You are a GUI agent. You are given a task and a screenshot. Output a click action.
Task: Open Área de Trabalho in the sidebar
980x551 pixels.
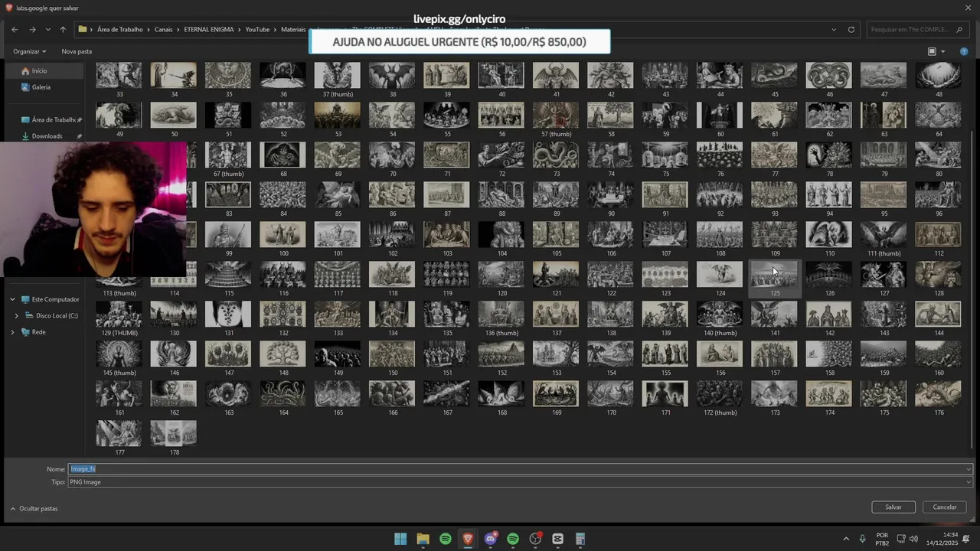click(x=52, y=119)
